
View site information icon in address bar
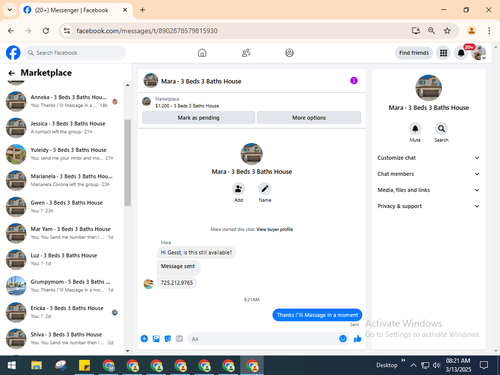(67, 31)
